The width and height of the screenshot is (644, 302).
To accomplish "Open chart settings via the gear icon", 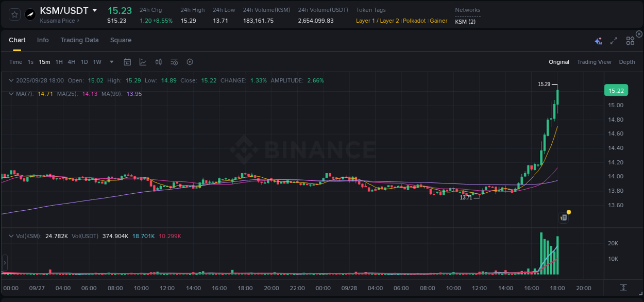I will click(190, 61).
